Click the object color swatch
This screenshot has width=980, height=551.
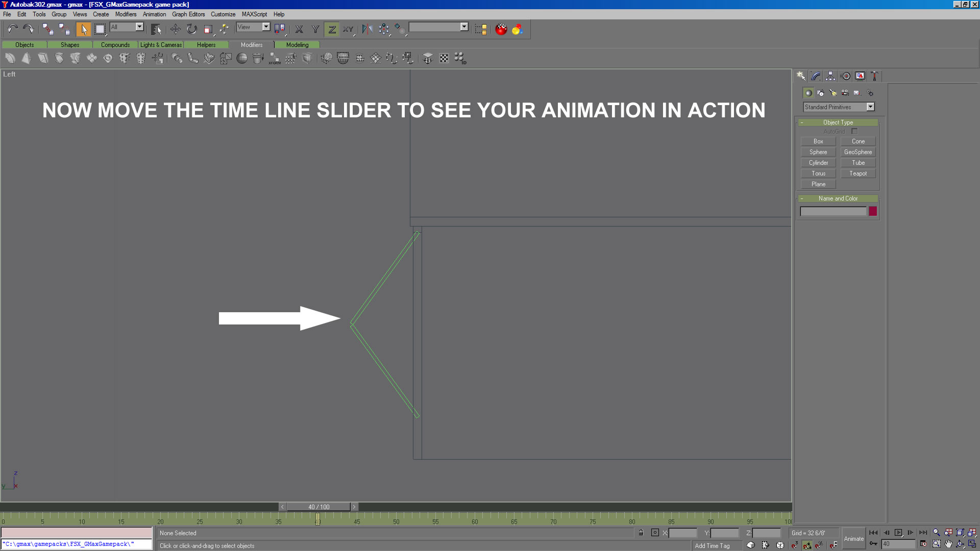click(873, 211)
